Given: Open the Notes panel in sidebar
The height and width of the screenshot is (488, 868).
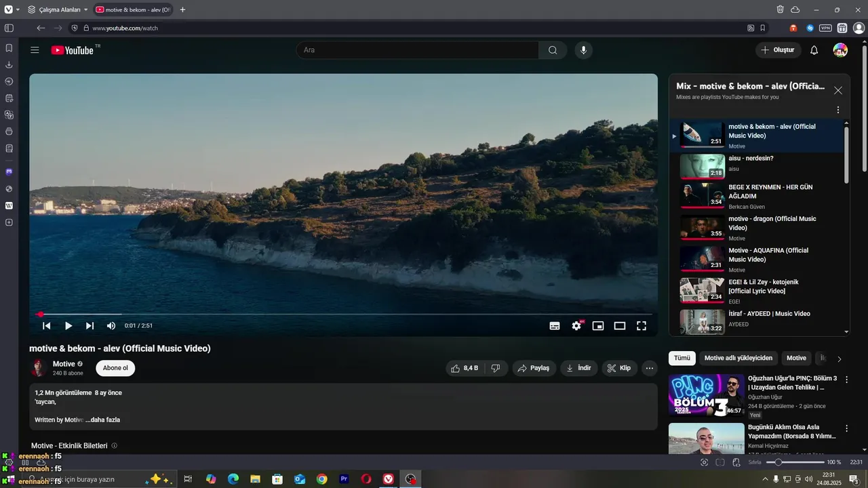Looking at the screenshot, I should point(9,98).
